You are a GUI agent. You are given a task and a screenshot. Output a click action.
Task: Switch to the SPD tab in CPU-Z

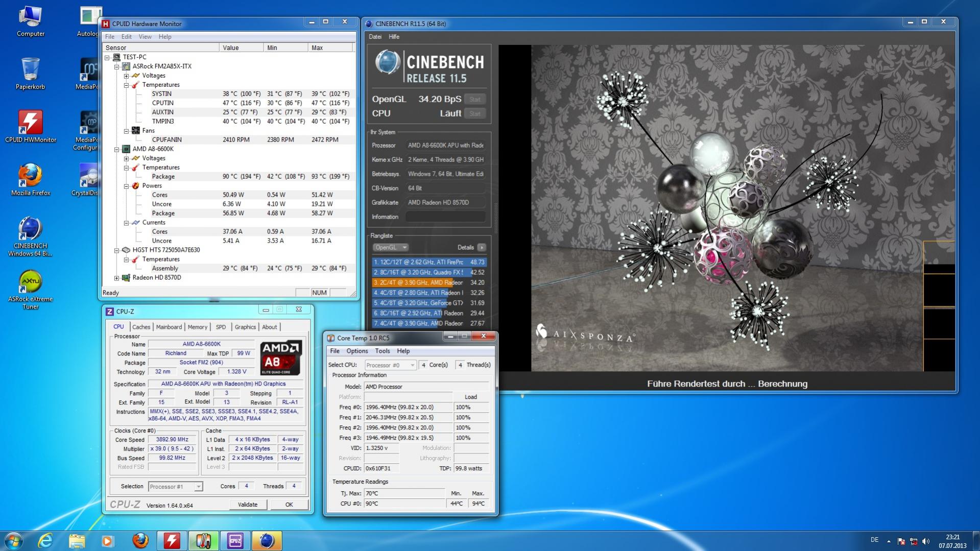[221, 327]
